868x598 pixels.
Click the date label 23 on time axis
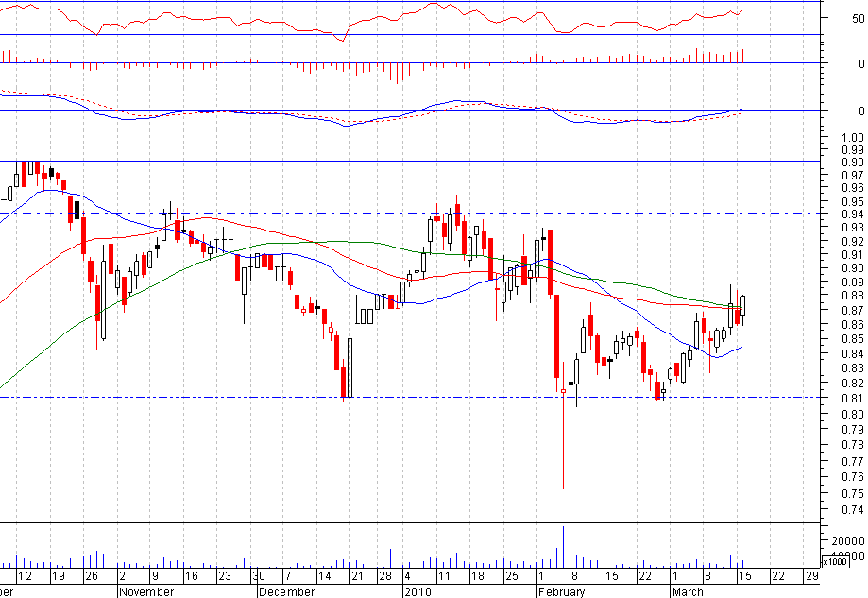(x=225, y=576)
